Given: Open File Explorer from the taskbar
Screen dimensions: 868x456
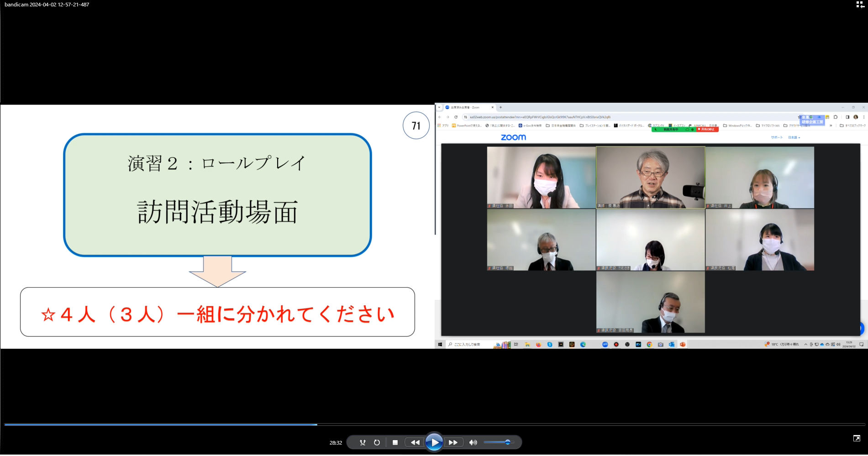Looking at the screenshot, I should [x=527, y=344].
